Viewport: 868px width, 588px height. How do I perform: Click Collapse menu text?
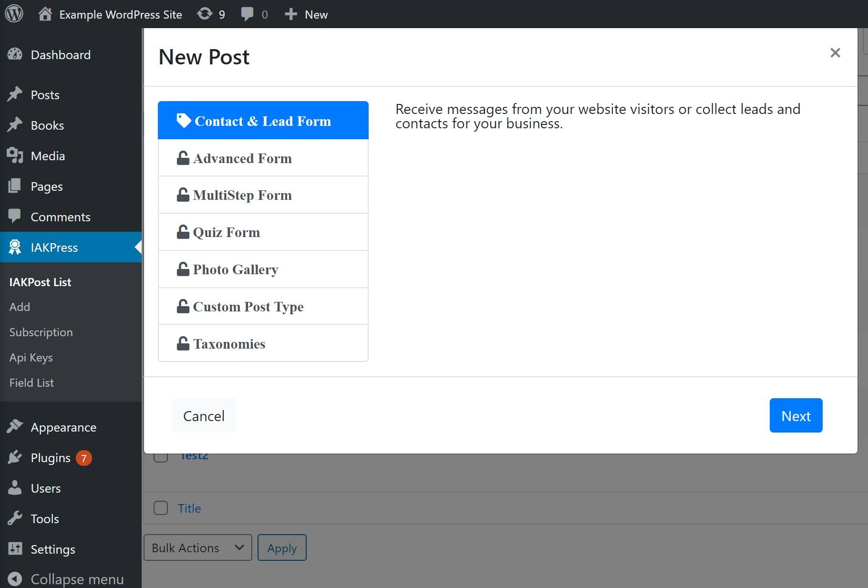click(77, 579)
